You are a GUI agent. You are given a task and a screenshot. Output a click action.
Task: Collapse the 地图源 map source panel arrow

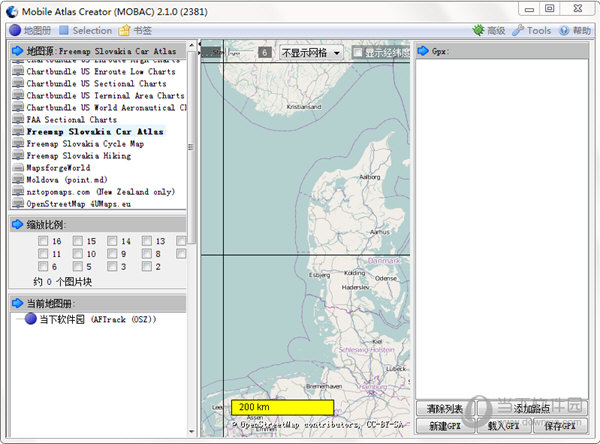tap(18, 51)
